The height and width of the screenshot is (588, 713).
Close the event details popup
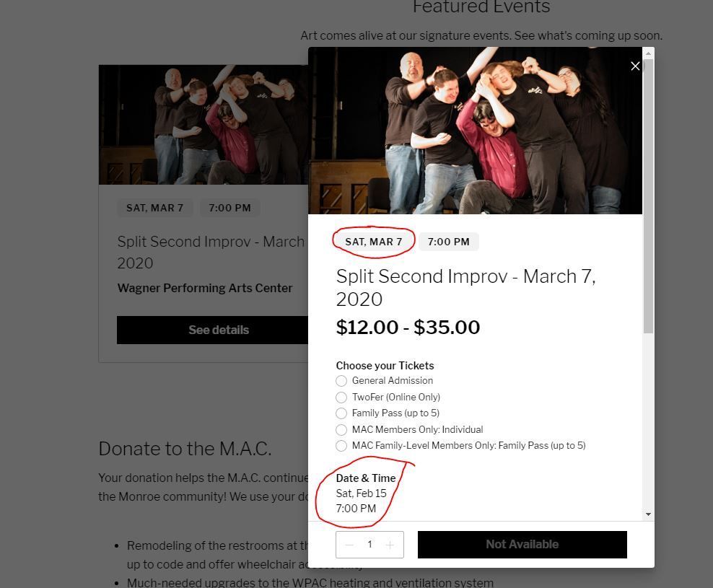(635, 66)
